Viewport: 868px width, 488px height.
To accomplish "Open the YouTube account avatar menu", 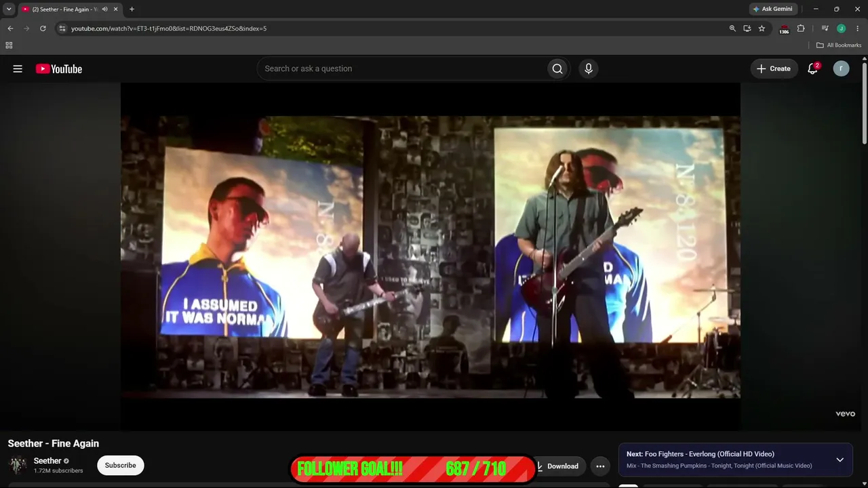I will point(841,68).
